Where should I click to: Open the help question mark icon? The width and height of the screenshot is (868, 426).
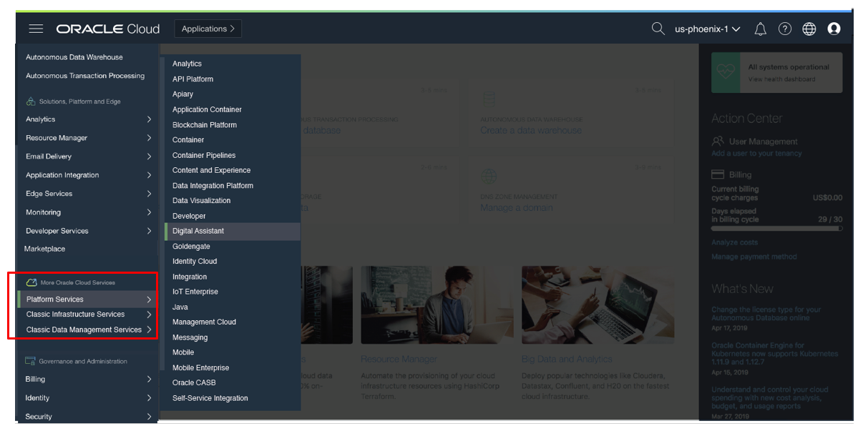785,29
